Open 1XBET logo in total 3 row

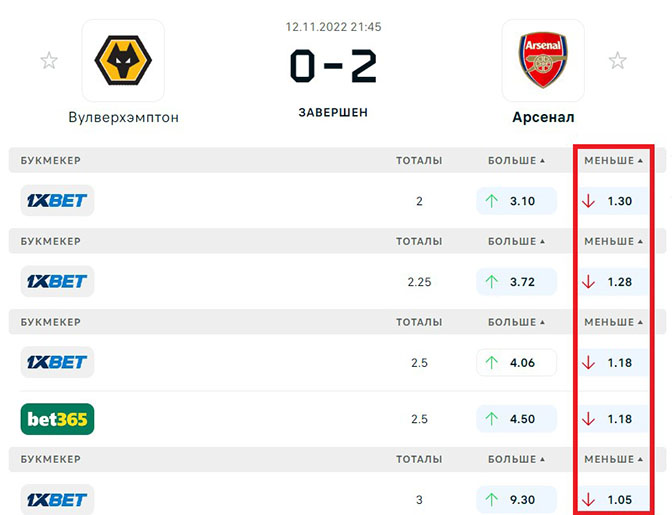tap(57, 500)
